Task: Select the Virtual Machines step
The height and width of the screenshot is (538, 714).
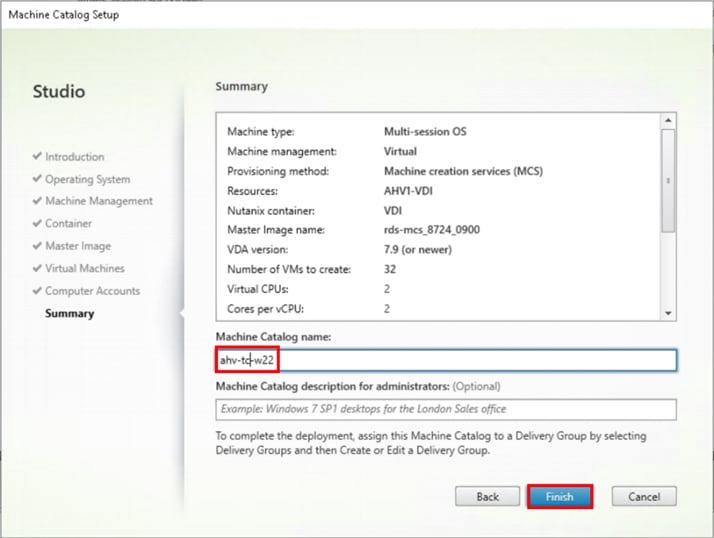Action: (x=85, y=268)
